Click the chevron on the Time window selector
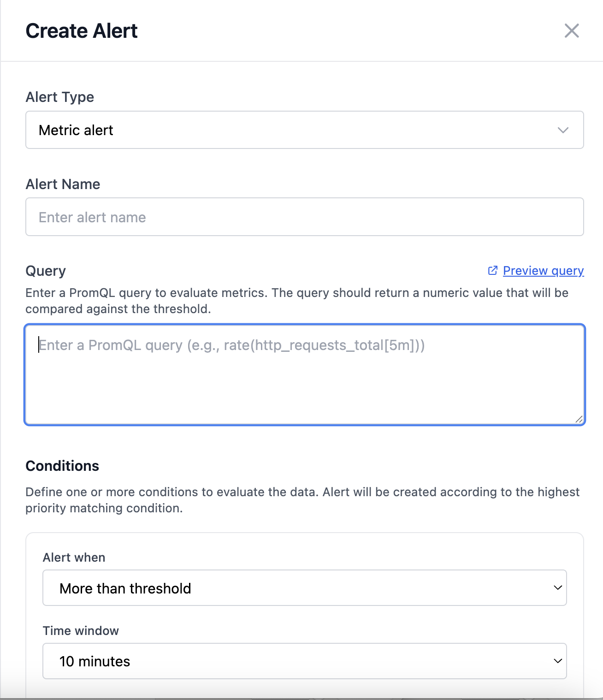Image resolution: width=603 pixels, height=700 pixels. (558, 661)
